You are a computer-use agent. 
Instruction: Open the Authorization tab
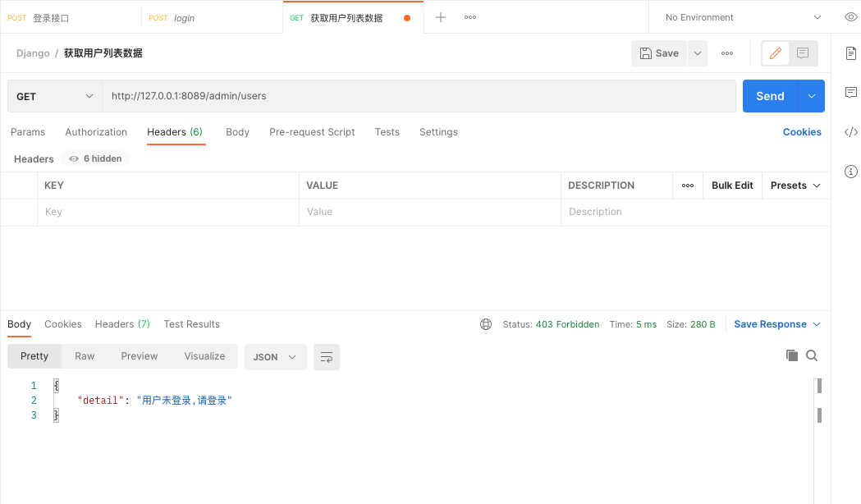click(x=96, y=132)
